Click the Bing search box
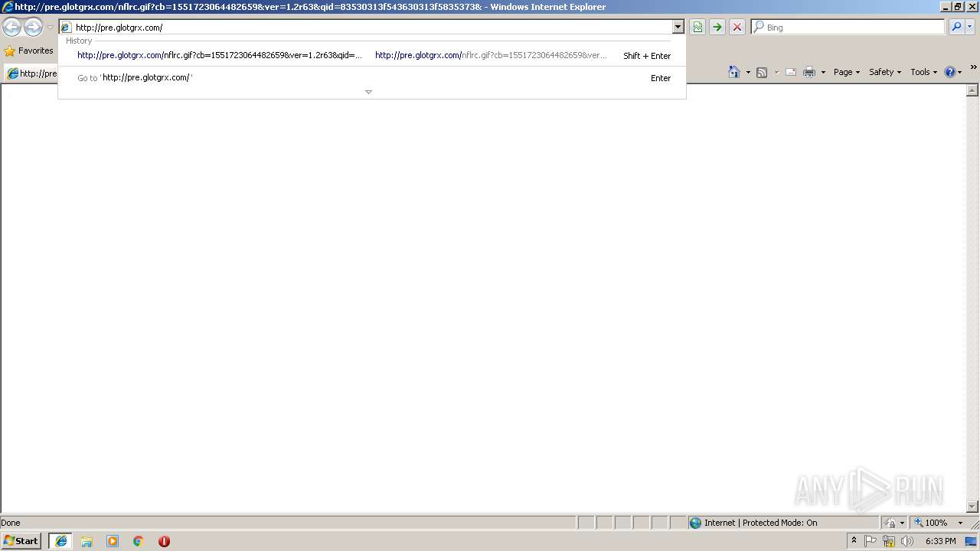 848,28
